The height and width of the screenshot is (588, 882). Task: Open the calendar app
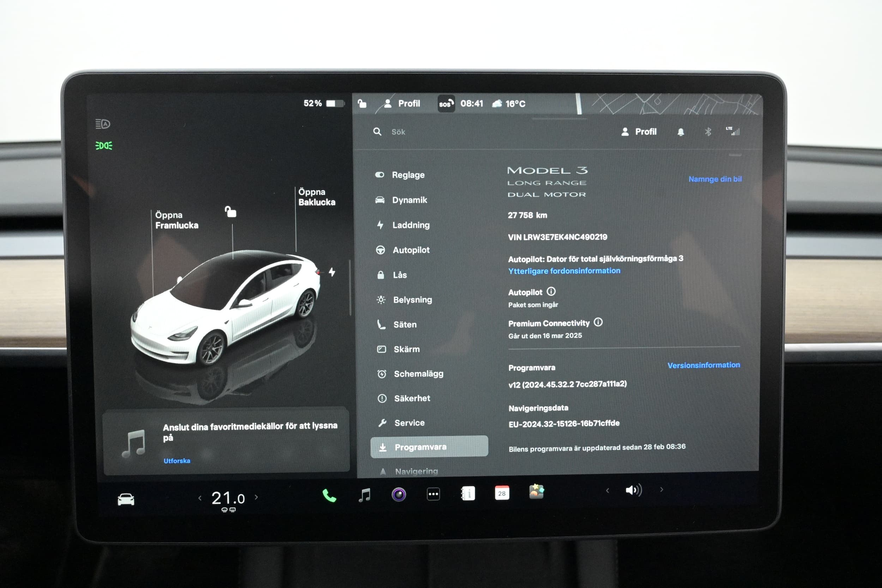point(502,493)
